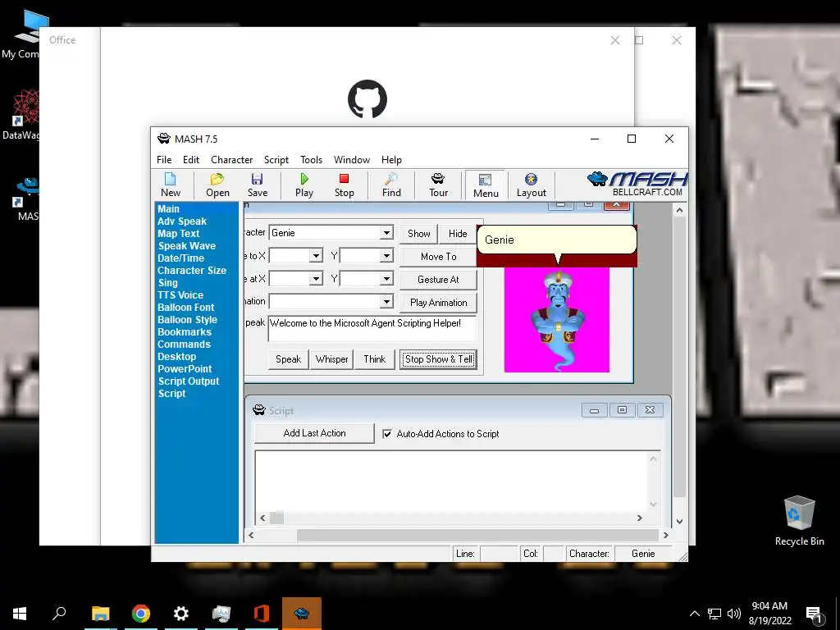Select Map Text in the sidebar
Screen dimensions: 840x630
coord(178,234)
